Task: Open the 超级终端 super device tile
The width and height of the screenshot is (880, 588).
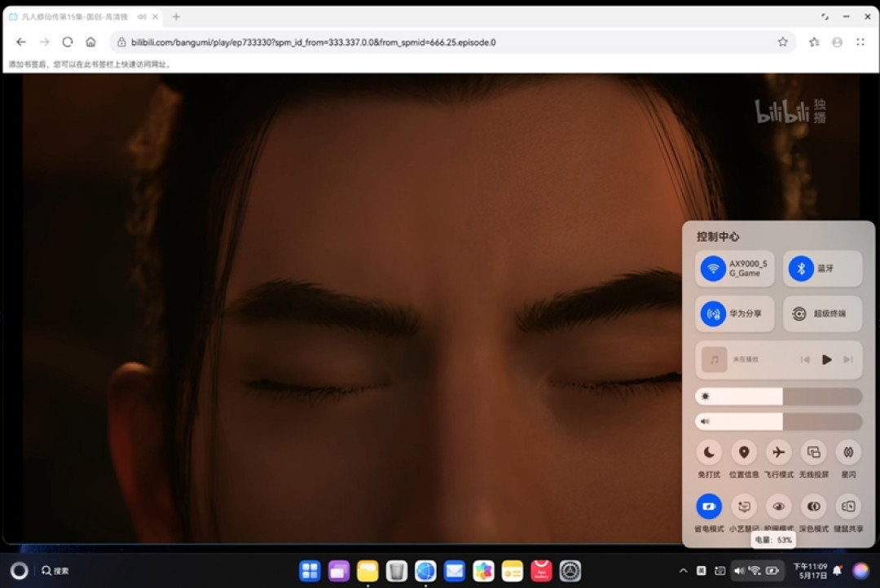Action: (x=822, y=314)
